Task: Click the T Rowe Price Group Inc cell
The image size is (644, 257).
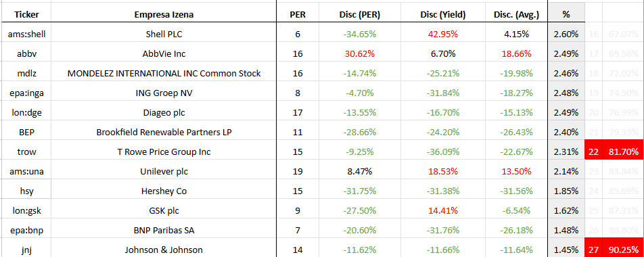Action: [x=164, y=152]
